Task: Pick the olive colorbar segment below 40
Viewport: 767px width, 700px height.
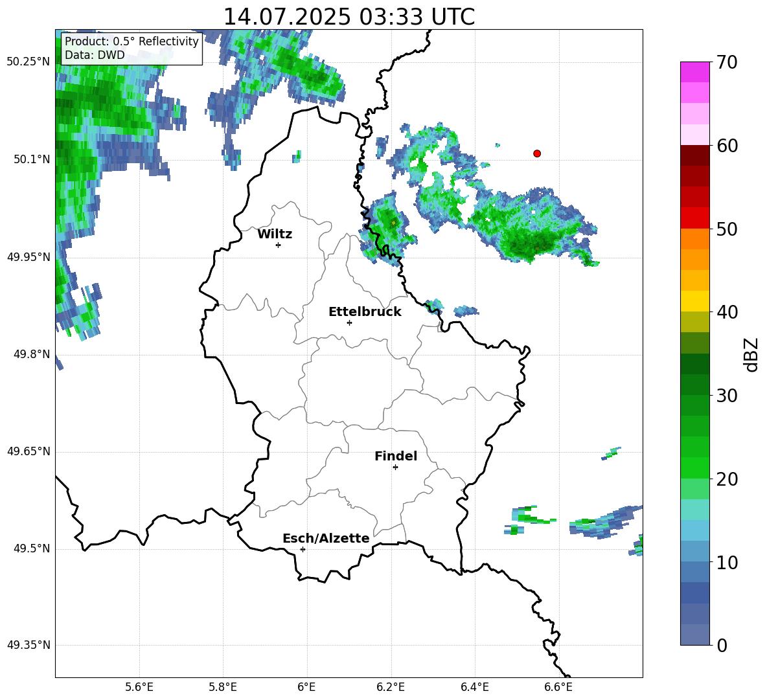Action: (695, 322)
